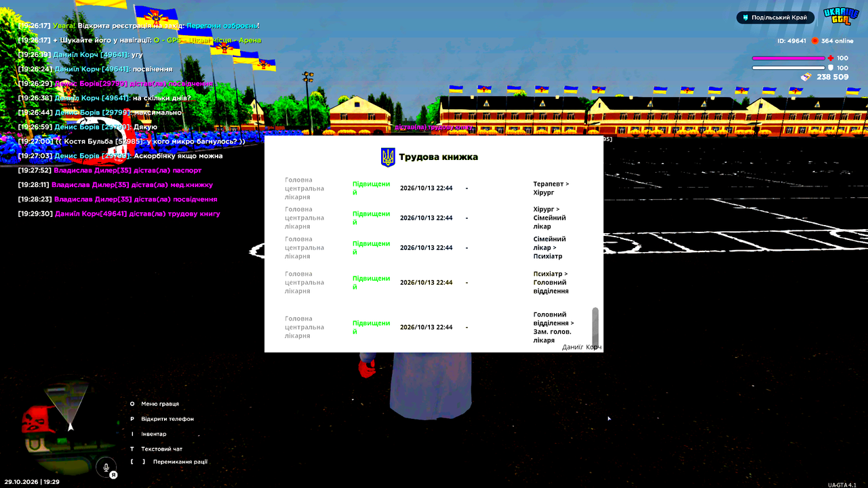Click the date in Сімейний лікар > Психіатр row
The image size is (868, 488).
pos(426,248)
